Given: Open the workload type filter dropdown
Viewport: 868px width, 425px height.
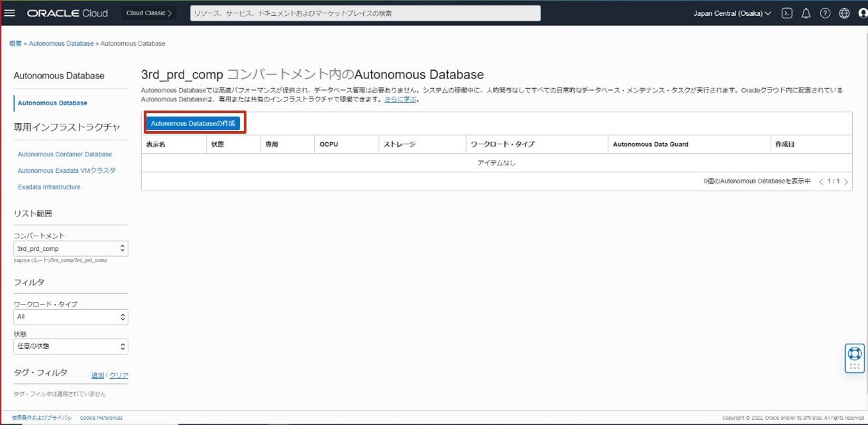Looking at the screenshot, I should click(x=70, y=316).
